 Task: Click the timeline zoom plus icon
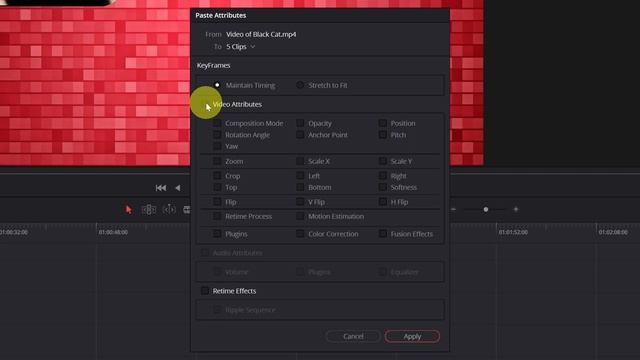coord(516,209)
